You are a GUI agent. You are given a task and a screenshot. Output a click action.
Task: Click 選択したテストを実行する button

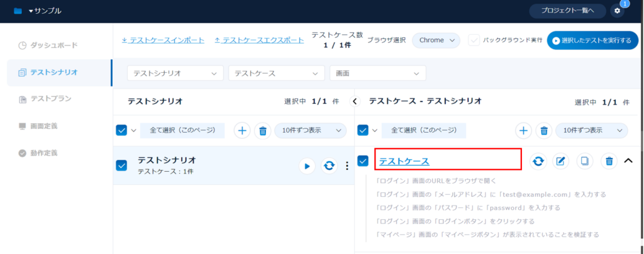tap(592, 40)
